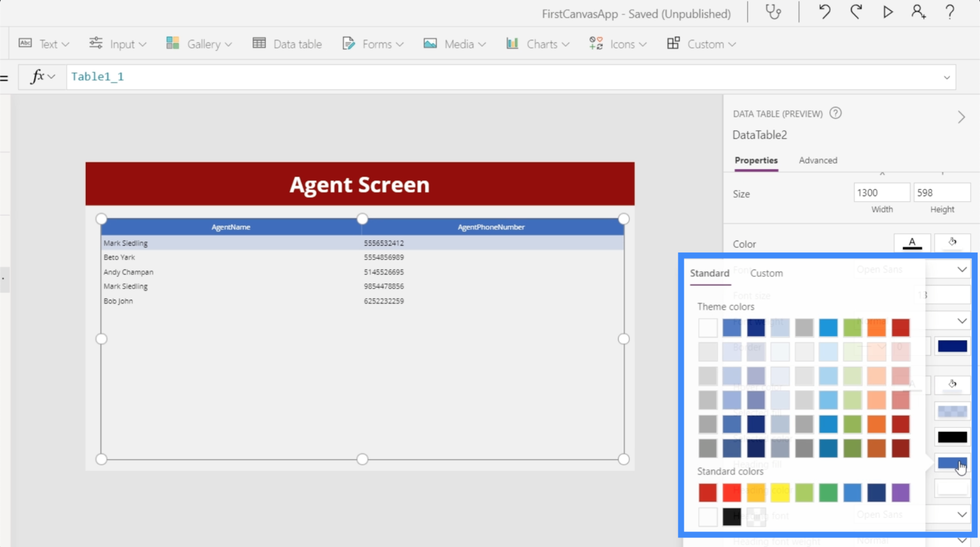Open the Share user icon
This screenshot has width=980, height=547.
919,12
